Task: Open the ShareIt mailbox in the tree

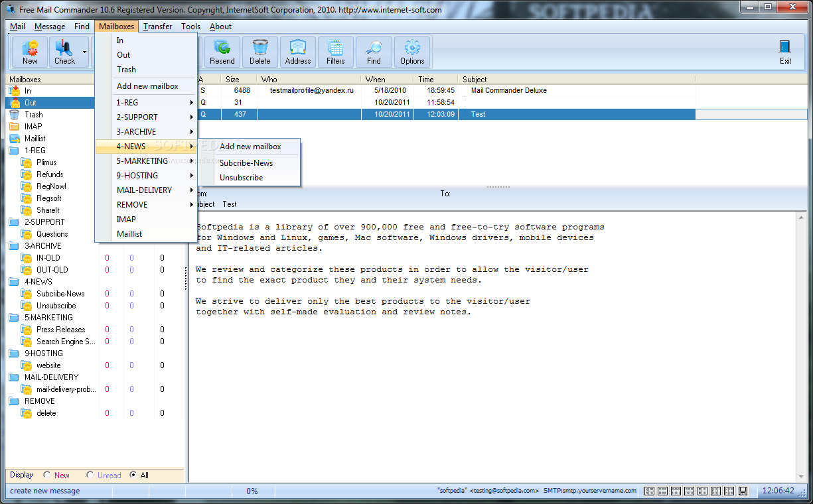Action: click(x=48, y=210)
